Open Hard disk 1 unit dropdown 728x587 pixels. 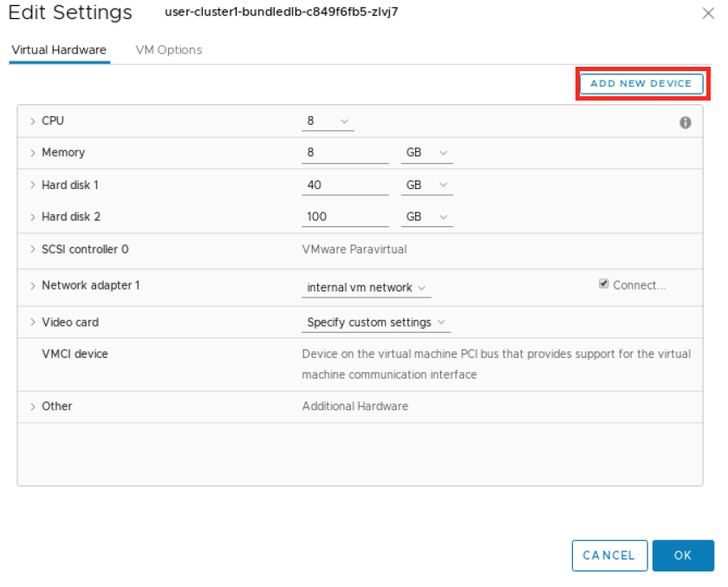pos(426,186)
